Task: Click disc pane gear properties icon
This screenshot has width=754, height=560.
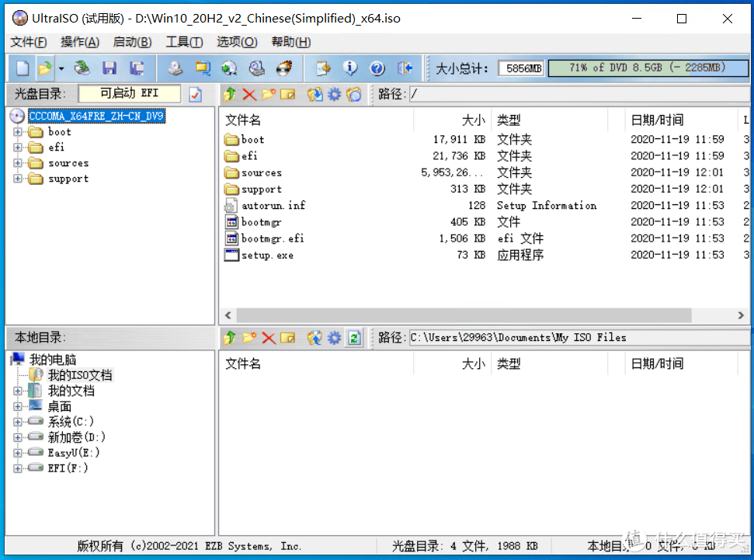Action: tap(334, 94)
